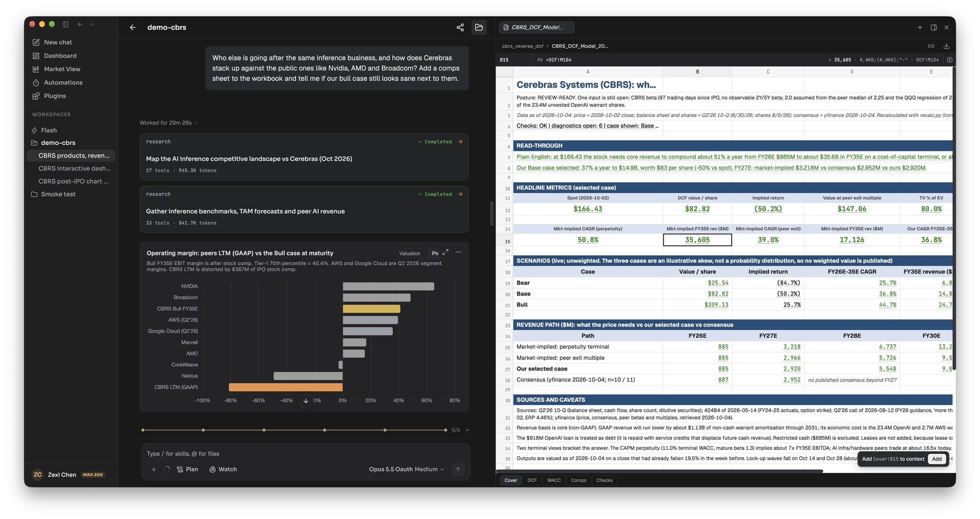The height and width of the screenshot is (519, 980).
Task: Click the last dot on the step timeline
Action: [x=445, y=430]
